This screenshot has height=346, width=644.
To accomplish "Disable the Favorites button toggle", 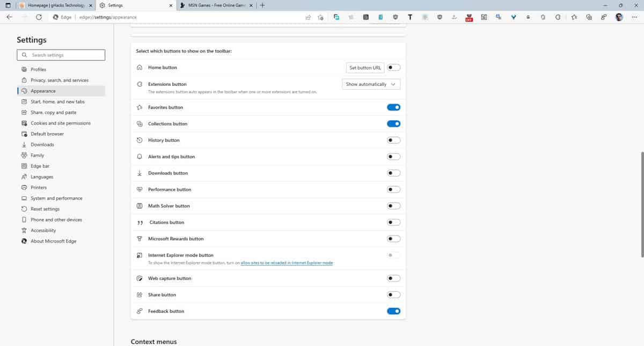I will [393, 107].
